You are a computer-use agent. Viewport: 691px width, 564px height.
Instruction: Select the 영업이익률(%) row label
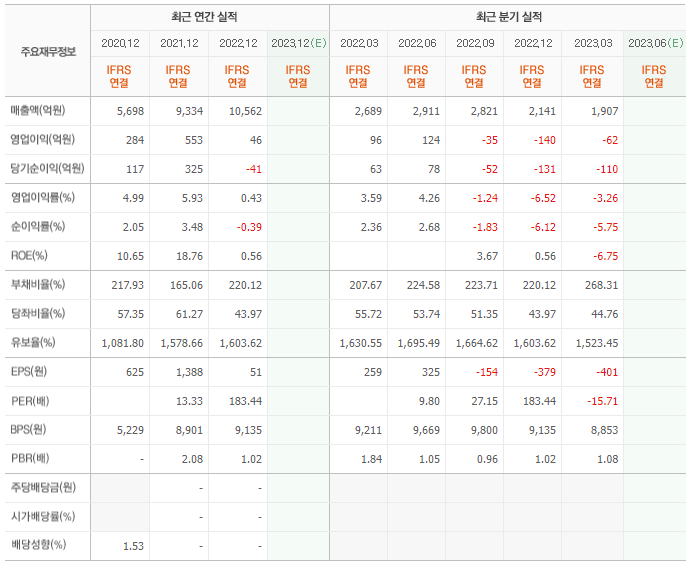coord(43,197)
